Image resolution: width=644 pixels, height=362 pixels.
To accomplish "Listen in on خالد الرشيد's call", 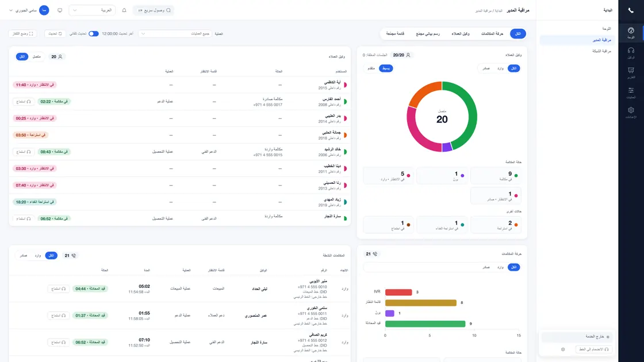I will point(24,152).
